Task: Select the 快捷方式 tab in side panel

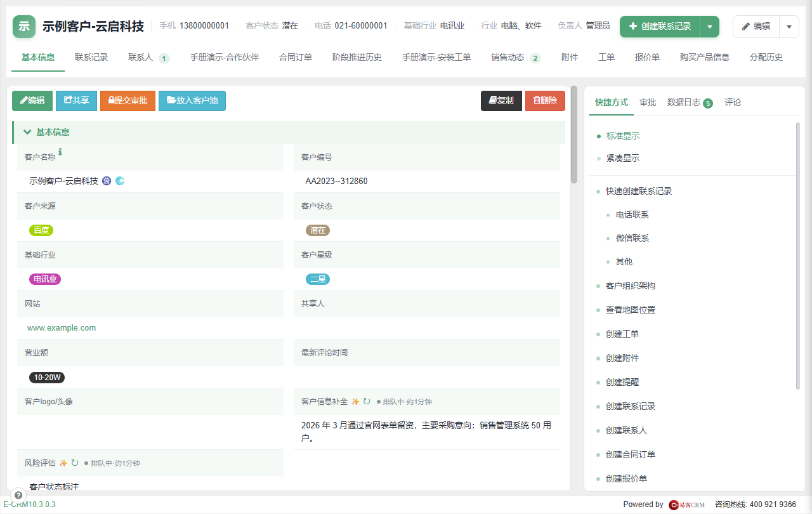Action: 612,102
